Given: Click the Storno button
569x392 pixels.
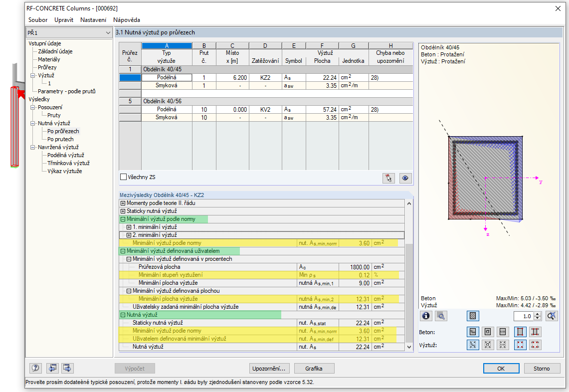Looking at the screenshot, I should pyautogui.click(x=542, y=369).
